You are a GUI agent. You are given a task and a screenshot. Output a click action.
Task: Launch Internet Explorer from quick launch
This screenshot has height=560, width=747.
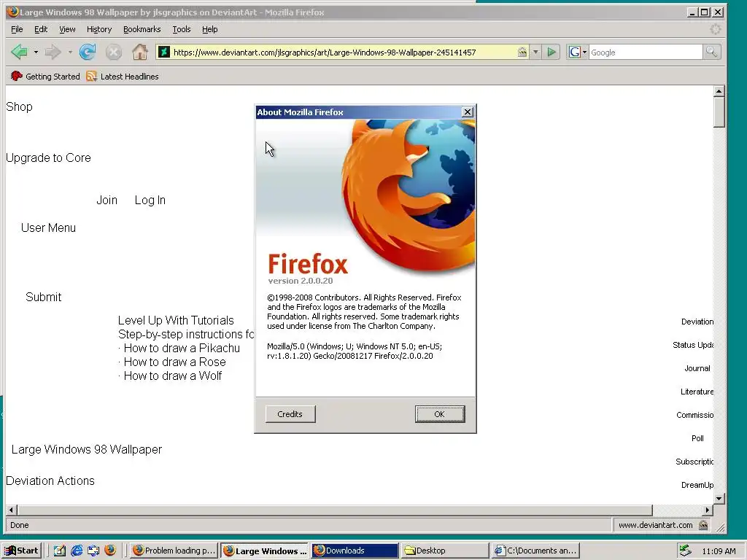pyautogui.click(x=77, y=551)
